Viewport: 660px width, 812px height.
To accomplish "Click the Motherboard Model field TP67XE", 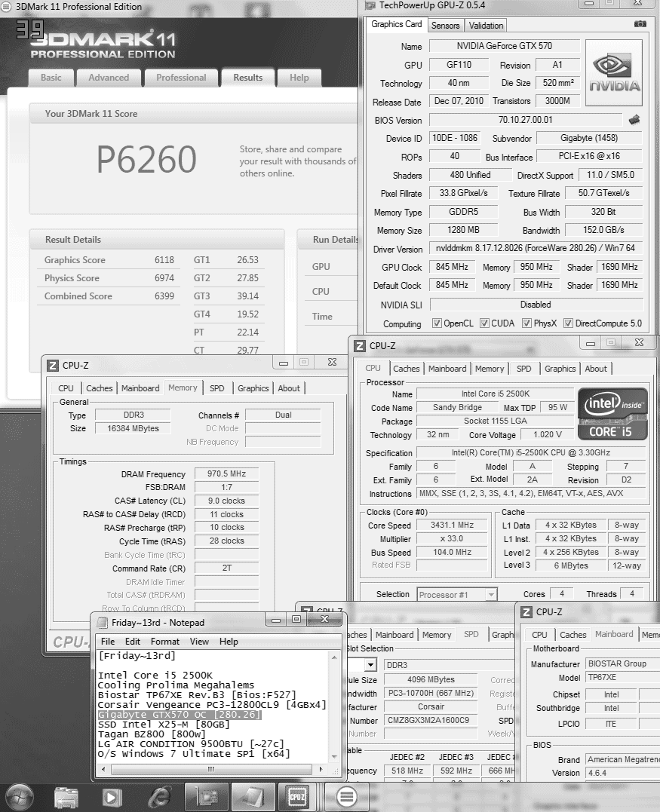I will [622, 677].
